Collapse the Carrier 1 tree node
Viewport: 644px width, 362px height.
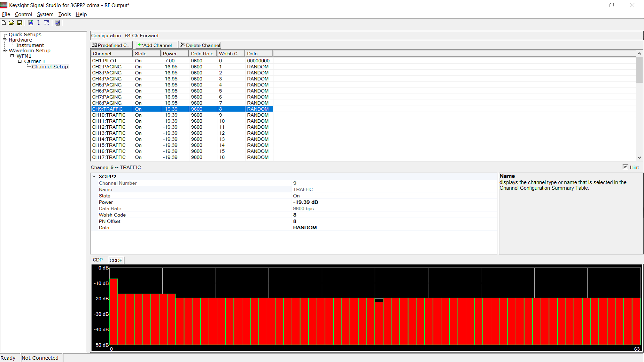(x=20, y=61)
